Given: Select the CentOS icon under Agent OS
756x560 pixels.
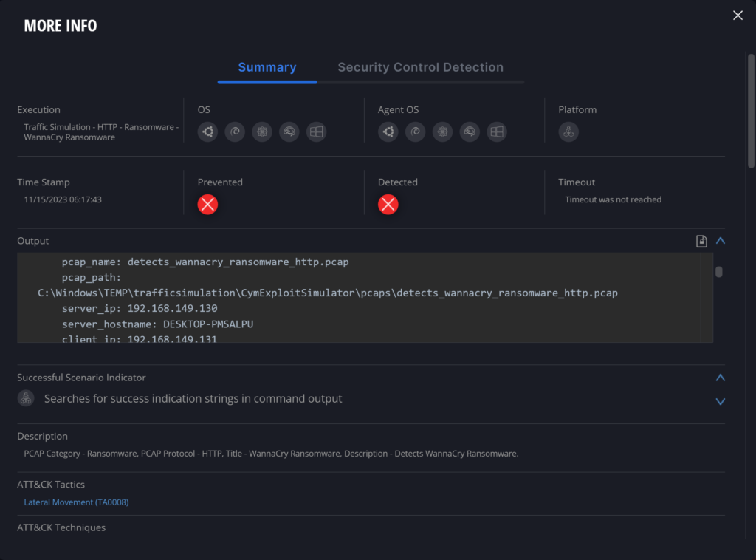Looking at the screenshot, I should 442,132.
